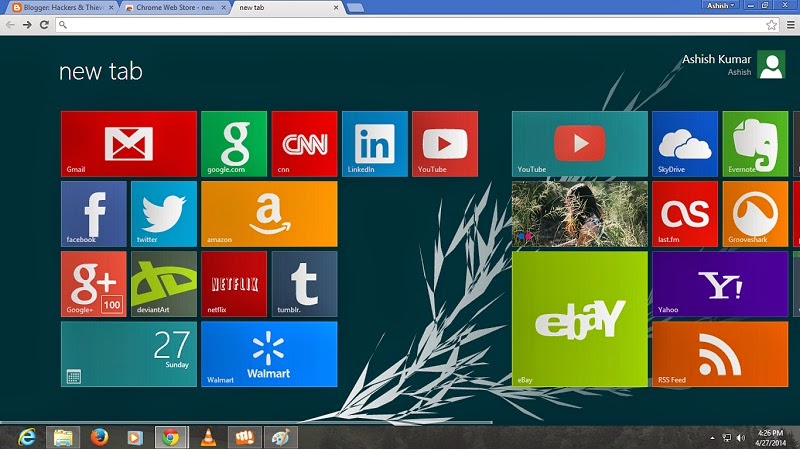Open the Twitter tile
Viewport: 800px width, 449px height.
point(164,214)
